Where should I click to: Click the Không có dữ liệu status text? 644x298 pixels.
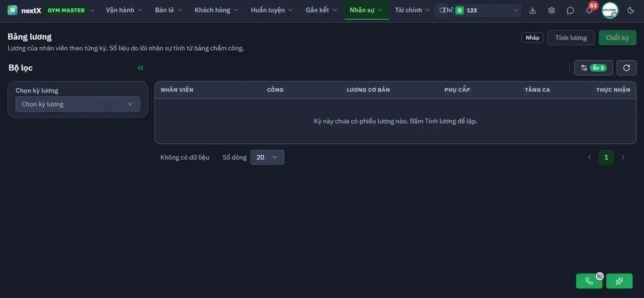[185, 157]
